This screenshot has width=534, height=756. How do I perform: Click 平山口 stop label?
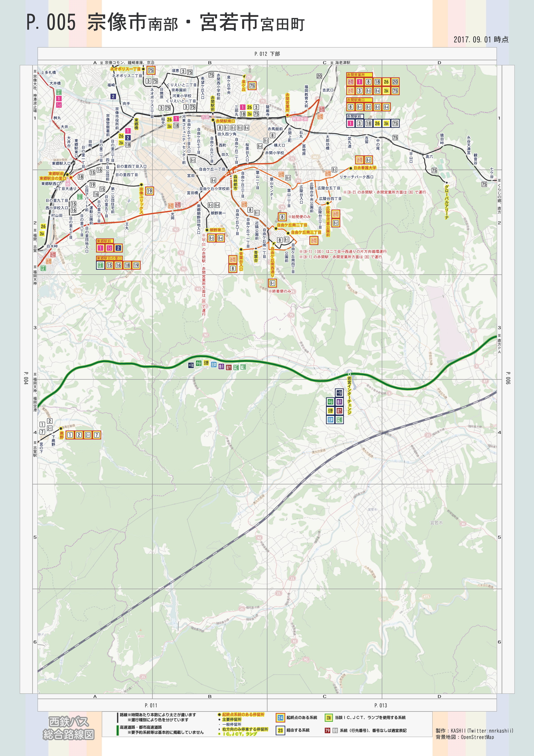pos(411,157)
